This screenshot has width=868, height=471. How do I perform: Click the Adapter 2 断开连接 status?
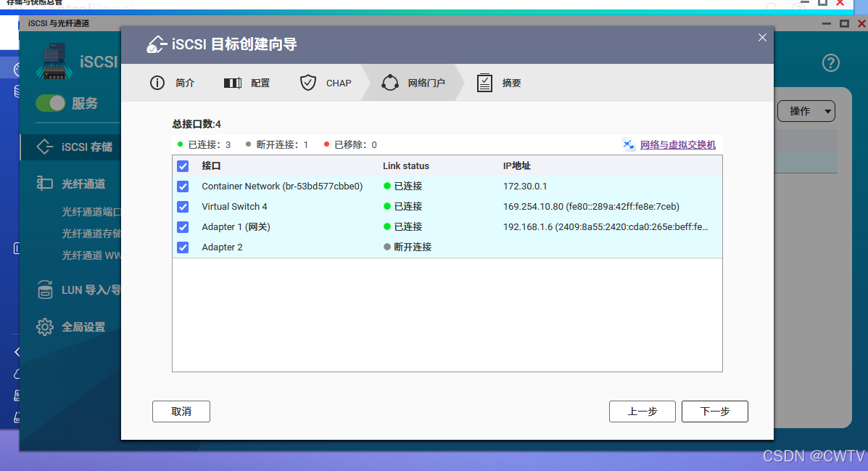408,247
